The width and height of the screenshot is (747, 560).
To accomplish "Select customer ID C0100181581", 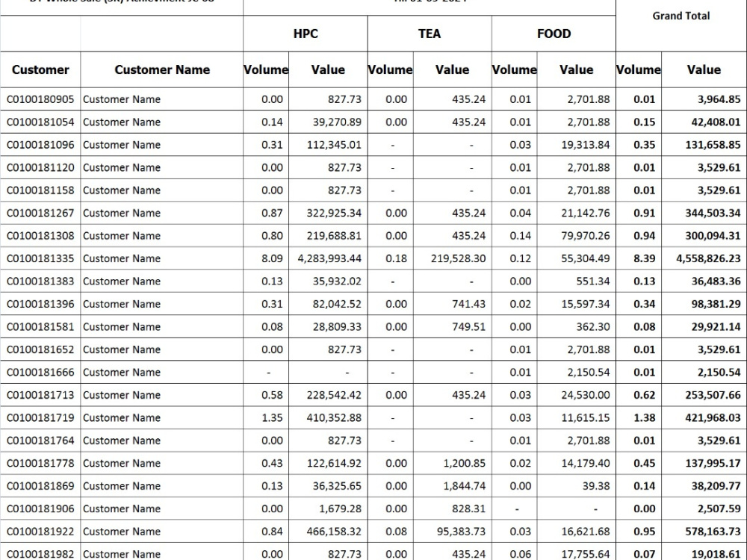I will point(40,327).
